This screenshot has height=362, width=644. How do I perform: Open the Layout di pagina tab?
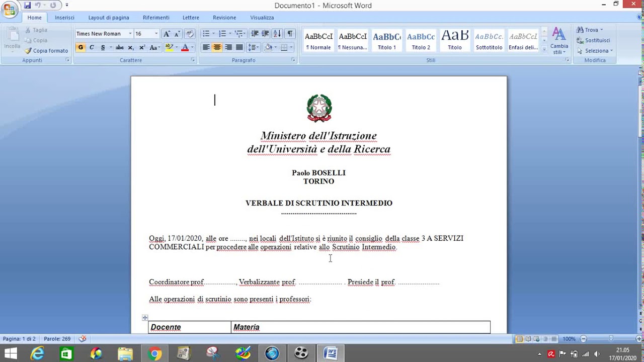click(109, 18)
